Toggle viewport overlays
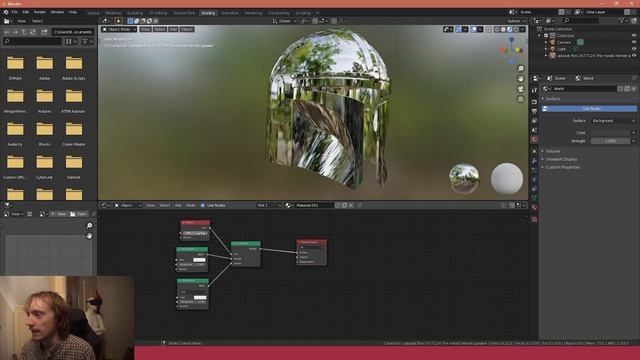The image size is (640, 360). point(473,29)
